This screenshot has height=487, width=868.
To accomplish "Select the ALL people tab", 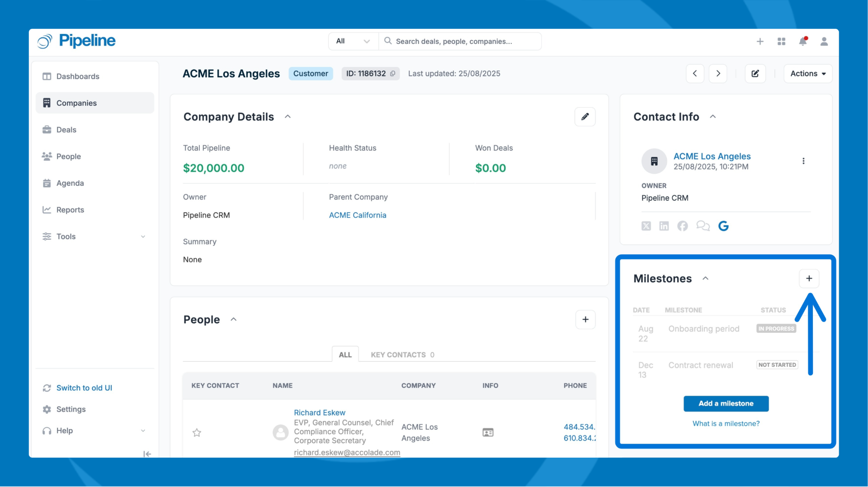I will click(345, 355).
